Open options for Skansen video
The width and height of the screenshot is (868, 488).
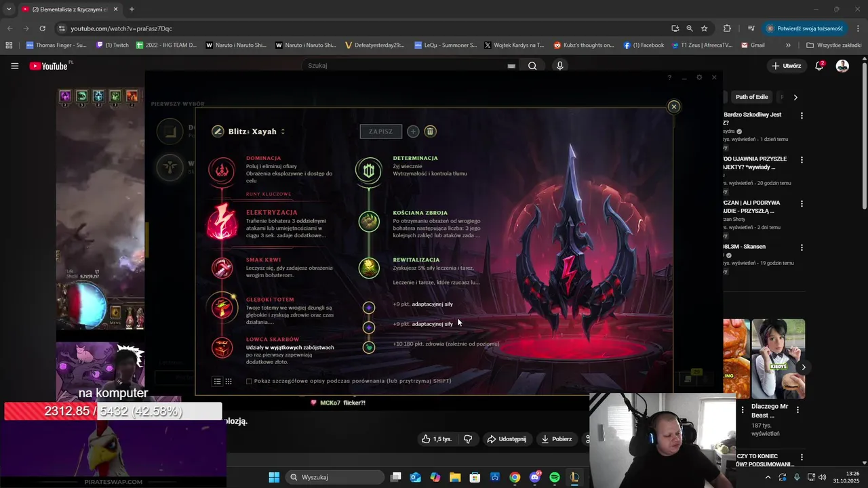click(802, 248)
